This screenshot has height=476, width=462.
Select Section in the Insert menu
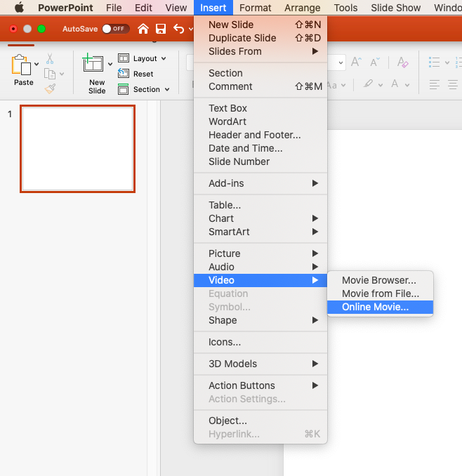(260, 73)
